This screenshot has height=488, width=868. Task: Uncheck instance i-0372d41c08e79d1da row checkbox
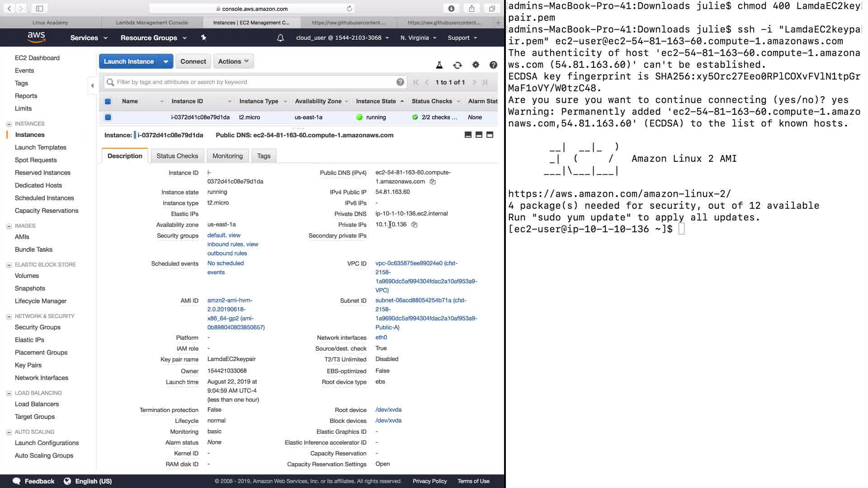tap(108, 117)
